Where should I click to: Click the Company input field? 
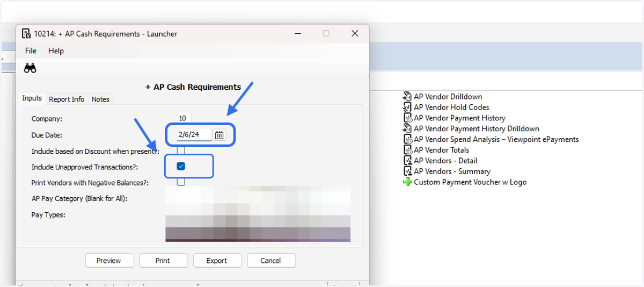tap(184, 118)
